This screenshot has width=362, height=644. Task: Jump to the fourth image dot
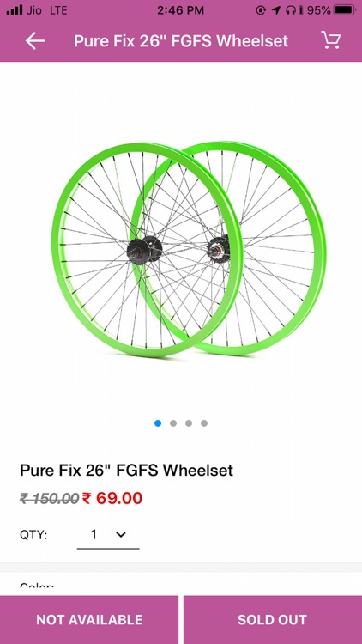coord(204,423)
